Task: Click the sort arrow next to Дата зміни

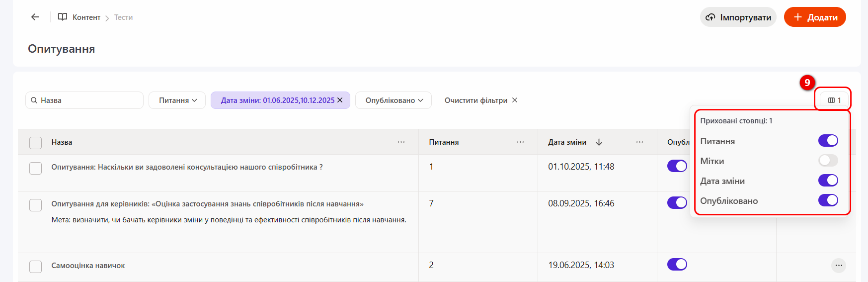Action: tap(599, 142)
